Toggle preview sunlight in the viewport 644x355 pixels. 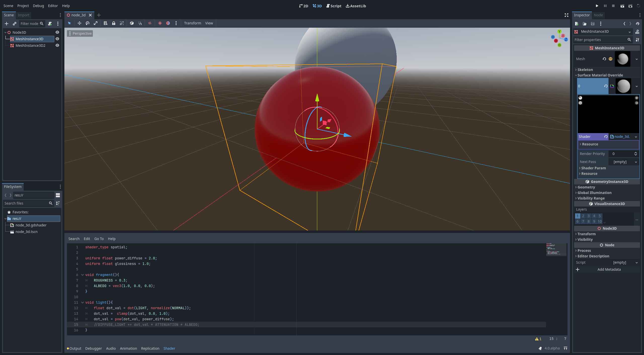point(160,23)
